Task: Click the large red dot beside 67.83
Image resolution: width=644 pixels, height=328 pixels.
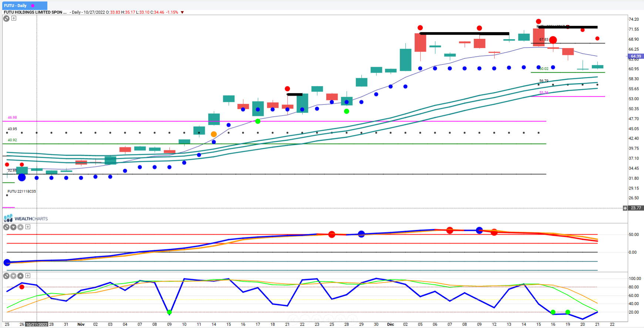Action: click(553, 40)
